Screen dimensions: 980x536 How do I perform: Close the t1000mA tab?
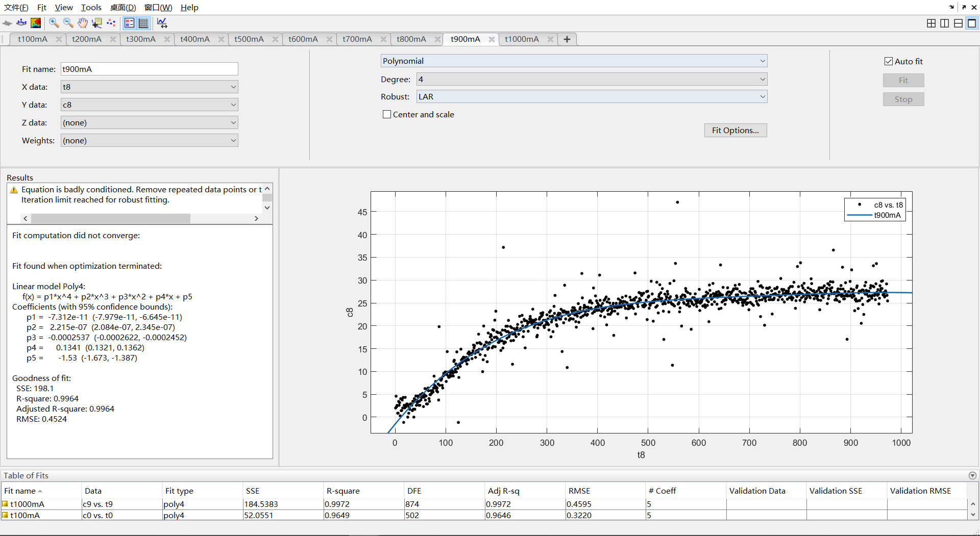pos(550,39)
